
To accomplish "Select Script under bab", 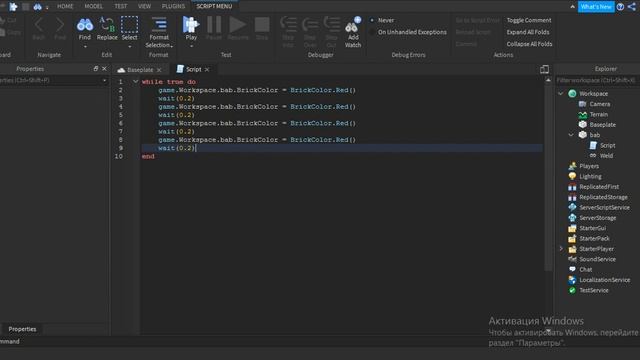I will (x=607, y=145).
